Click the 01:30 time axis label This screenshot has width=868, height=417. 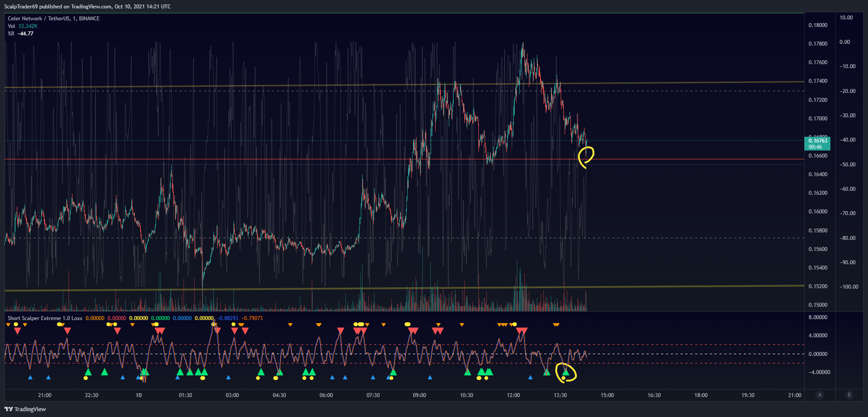click(185, 395)
